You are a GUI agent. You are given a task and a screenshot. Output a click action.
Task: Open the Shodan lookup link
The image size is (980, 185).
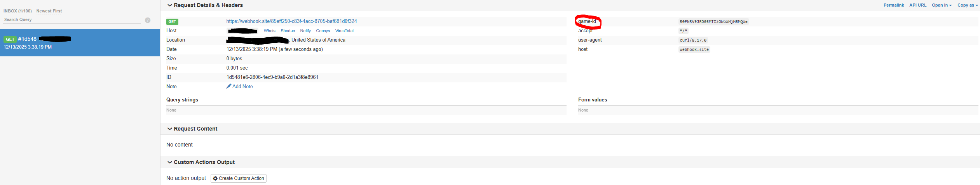coord(288,31)
